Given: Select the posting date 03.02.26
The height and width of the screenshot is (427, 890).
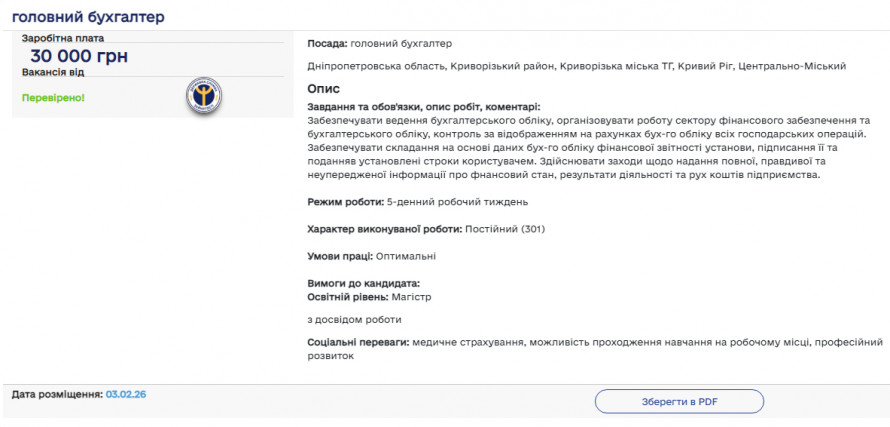Looking at the screenshot, I should 126,395.
